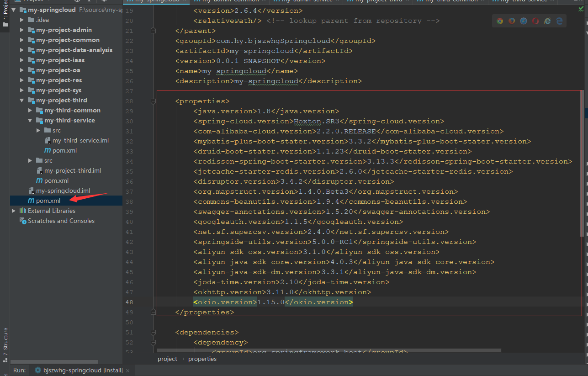Expand my-project-admin tree arrow
Screen dimensions: 588x376
pyautogui.click(x=22, y=30)
